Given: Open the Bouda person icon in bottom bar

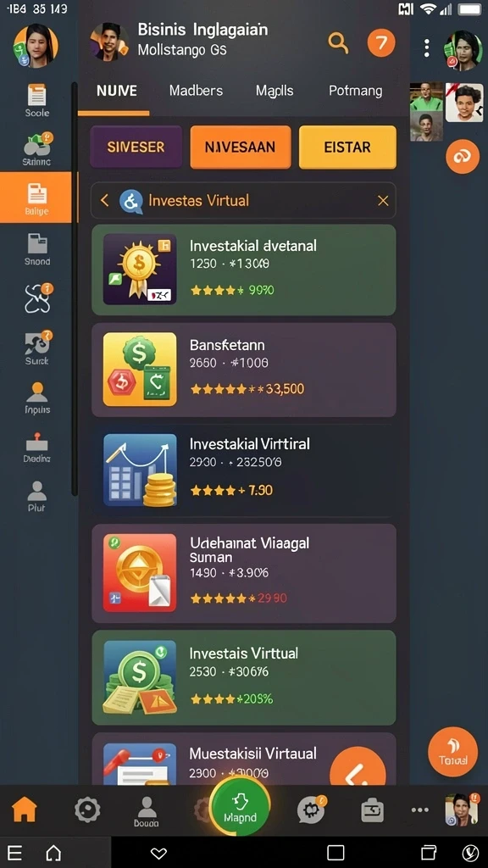Looking at the screenshot, I should (147, 811).
